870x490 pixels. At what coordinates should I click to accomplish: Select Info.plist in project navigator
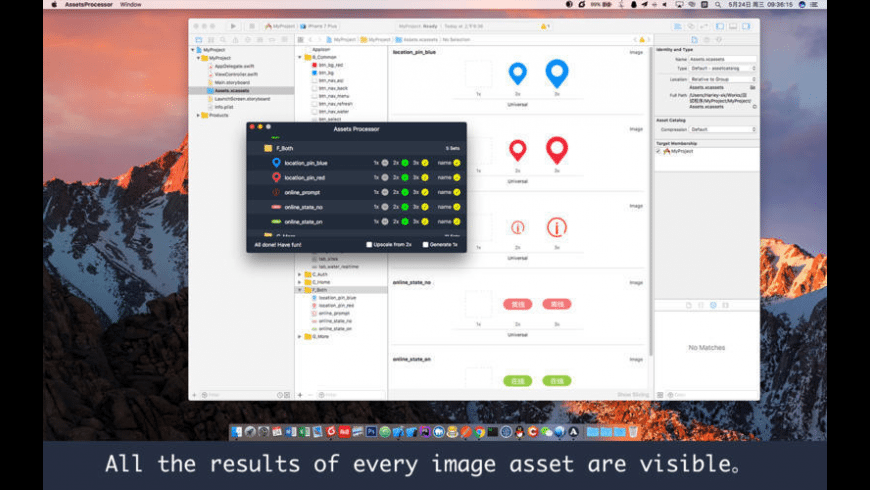coord(224,107)
